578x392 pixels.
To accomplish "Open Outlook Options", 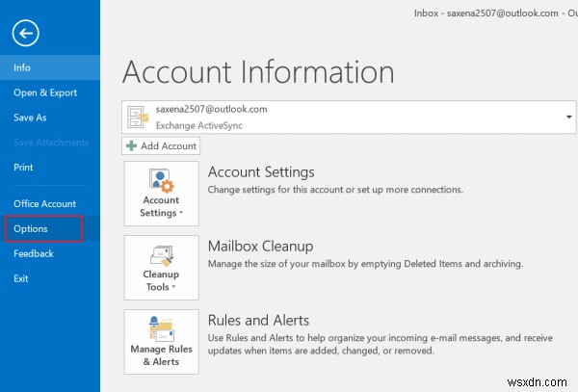I will tap(31, 228).
